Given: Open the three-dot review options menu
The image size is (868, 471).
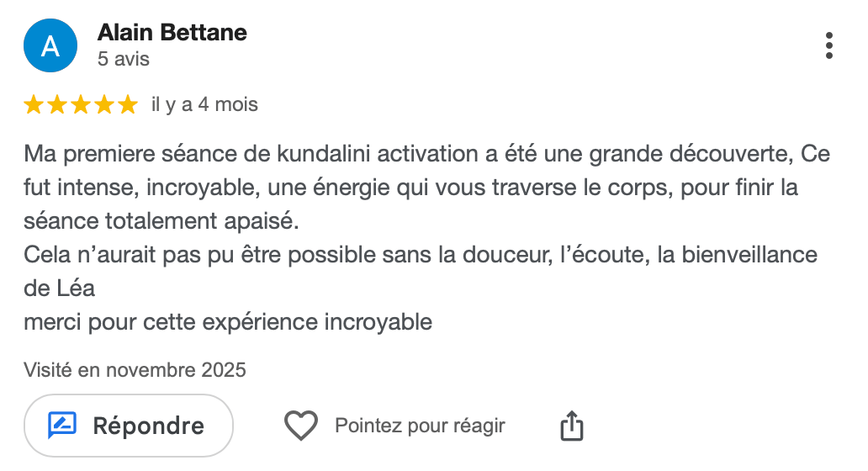Looking at the screenshot, I should tap(829, 45).
